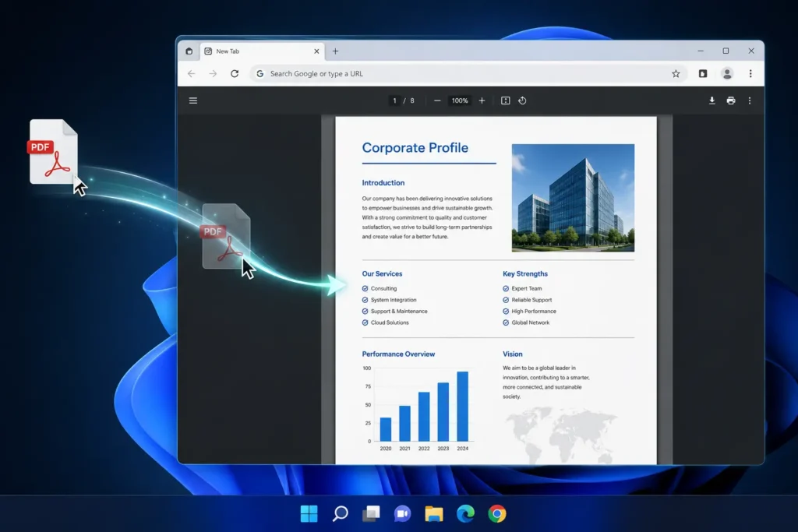Print the PDF document
This screenshot has width=798, height=532.
tap(731, 100)
